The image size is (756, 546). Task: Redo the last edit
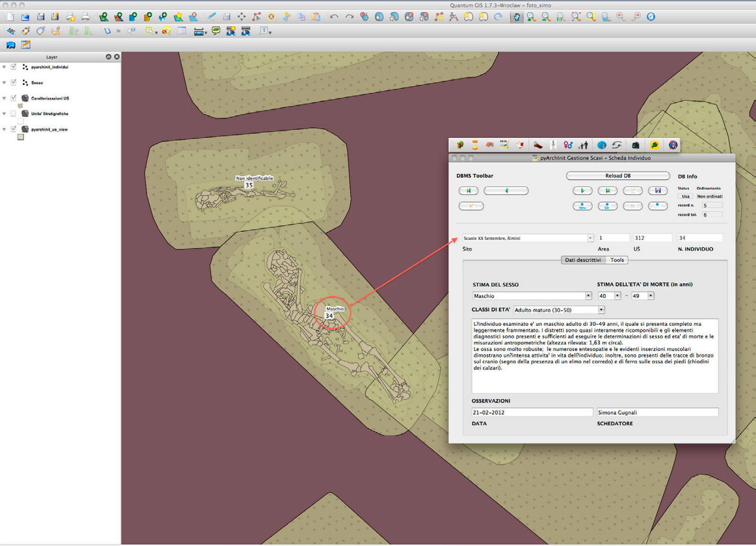(x=349, y=17)
